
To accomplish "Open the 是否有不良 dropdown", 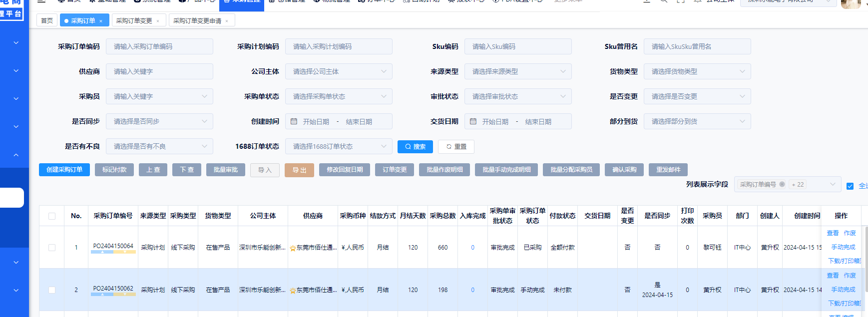I will [x=159, y=146].
